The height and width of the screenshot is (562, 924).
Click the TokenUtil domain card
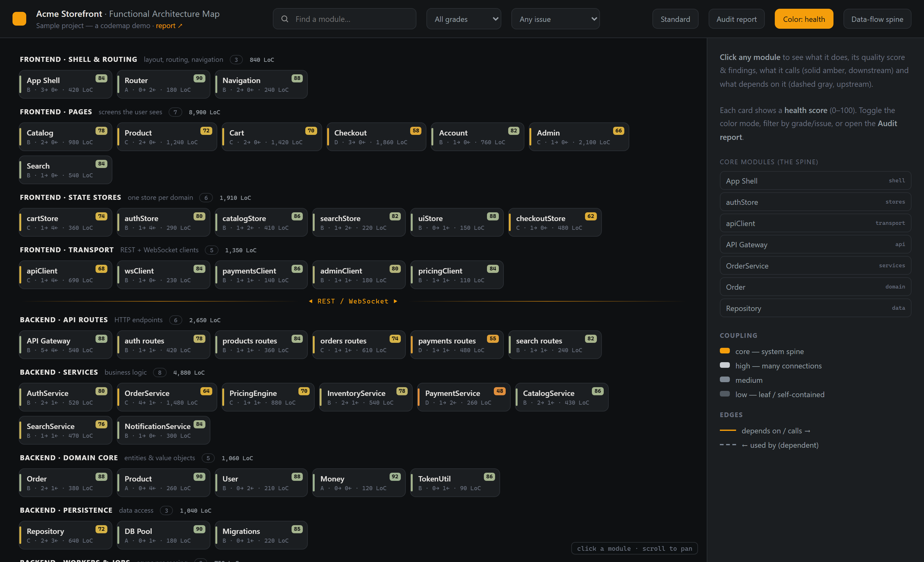(455, 483)
